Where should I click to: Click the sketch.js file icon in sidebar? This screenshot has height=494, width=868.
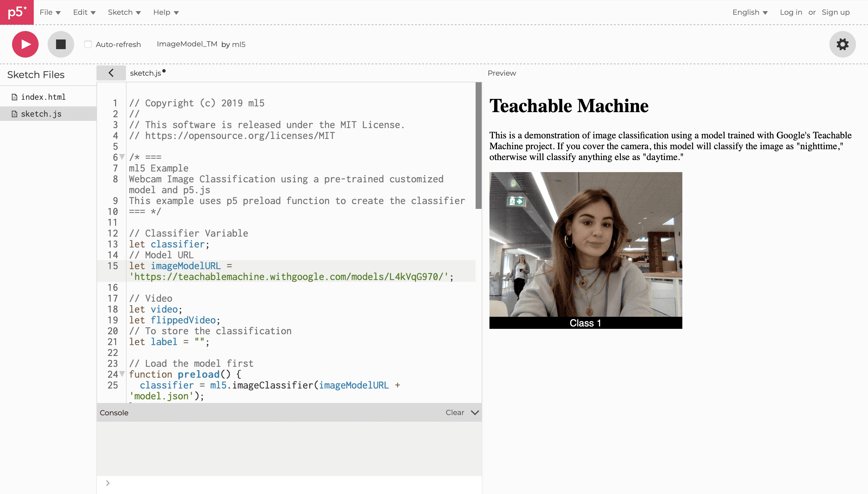(x=14, y=114)
